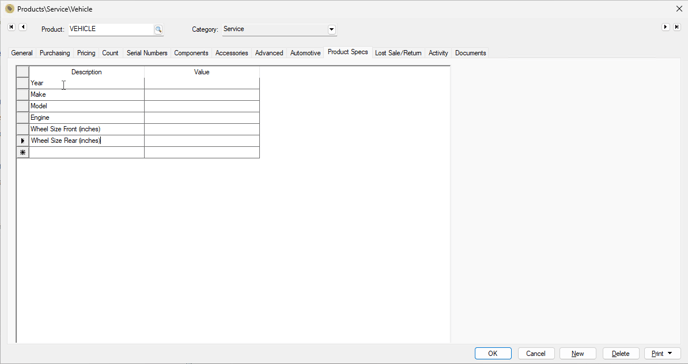Click the select-all grid corner cell
This screenshot has height=364, width=688.
click(x=22, y=72)
